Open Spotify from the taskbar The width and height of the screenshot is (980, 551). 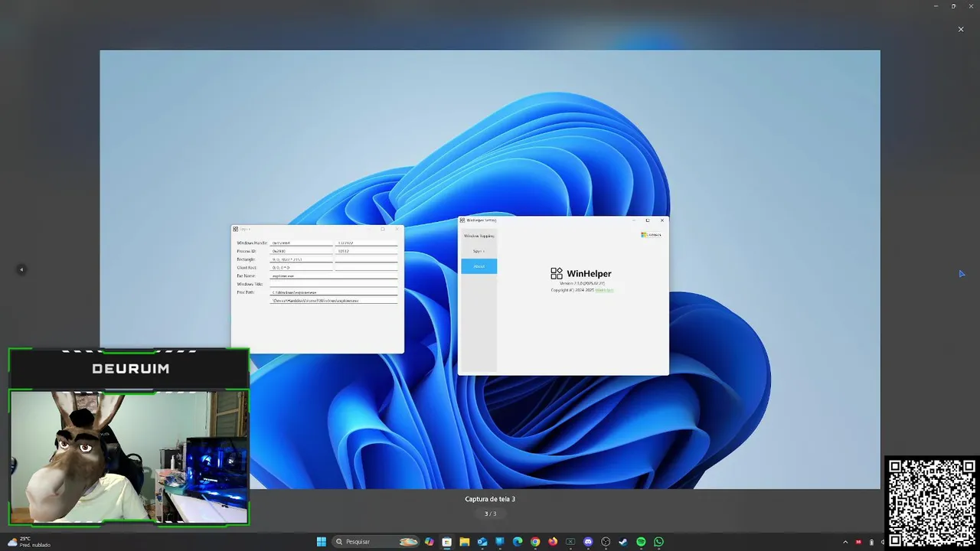(x=641, y=542)
